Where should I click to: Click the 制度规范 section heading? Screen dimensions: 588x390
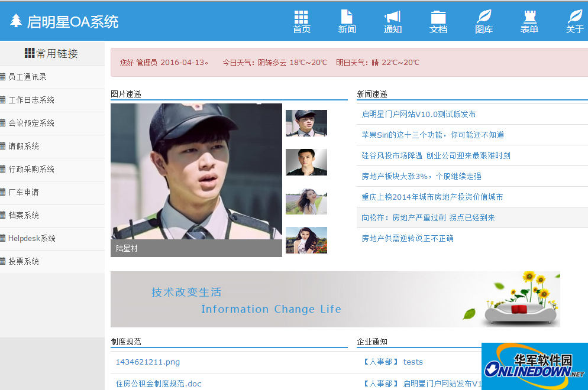click(x=126, y=342)
